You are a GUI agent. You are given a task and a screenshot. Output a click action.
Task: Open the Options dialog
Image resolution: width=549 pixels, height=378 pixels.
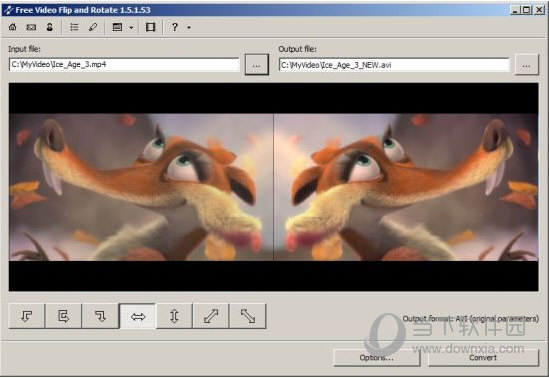377,357
